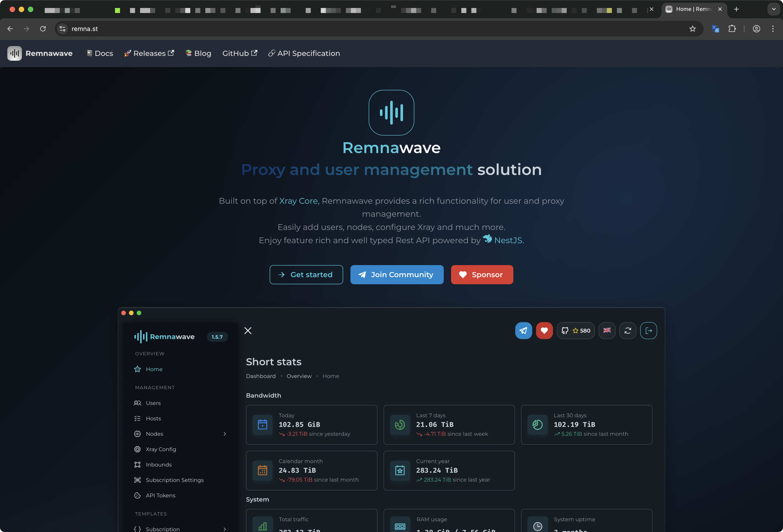Click the Remnawave logo in navbar
Screen dimensions: 783x532
(x=40, y=53)
